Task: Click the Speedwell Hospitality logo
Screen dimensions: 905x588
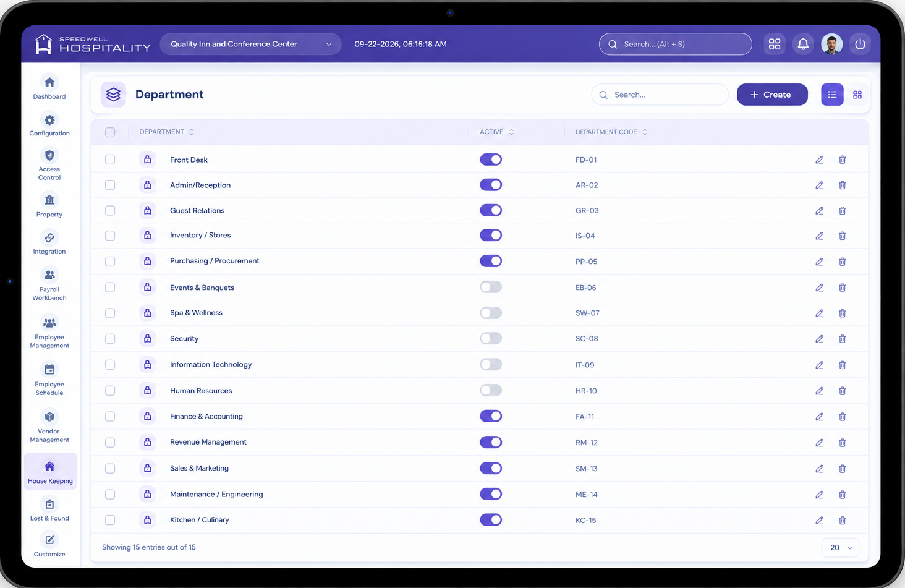Action: 93,44
